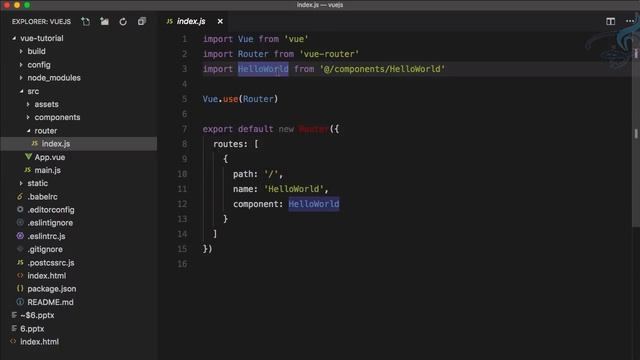Viewport: 640px width, 360px height.
Task: Click the JS icon beside .postcssrc.js
Action: tap(20, 262)
